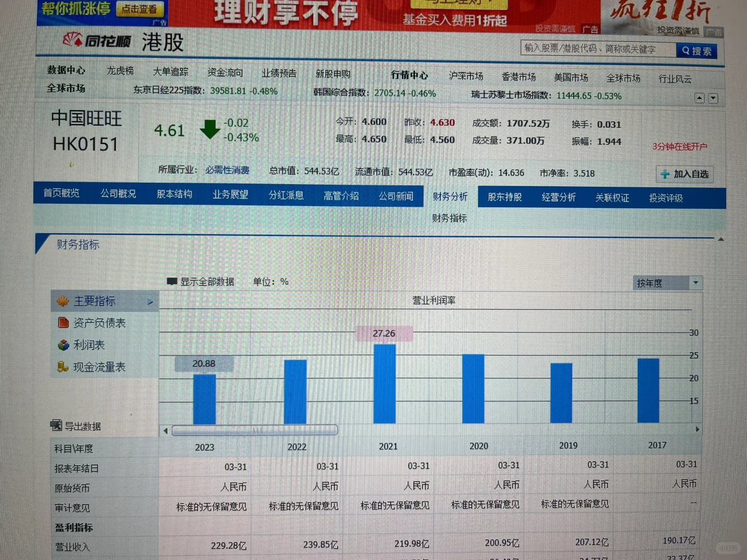The height and width of the screenshot is (560, 747).
Task: Click the 2017 chart bar
Action: point(648,390)
